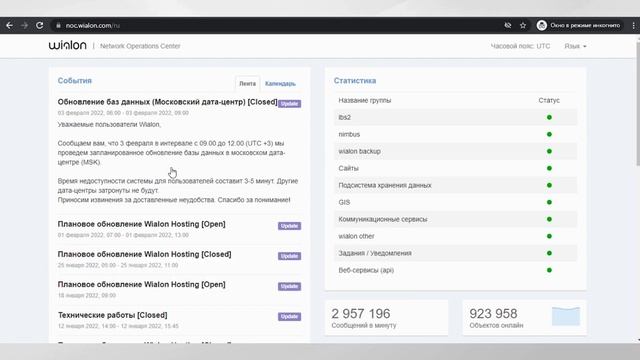
Task: Click the green status dot for wialon backup
Action: pyautogui.click(x=549, y=151)
